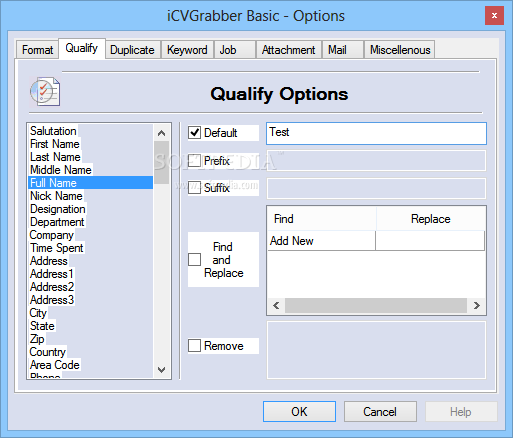
Task: Select Address2 in the field list
Action: point(90,287)
